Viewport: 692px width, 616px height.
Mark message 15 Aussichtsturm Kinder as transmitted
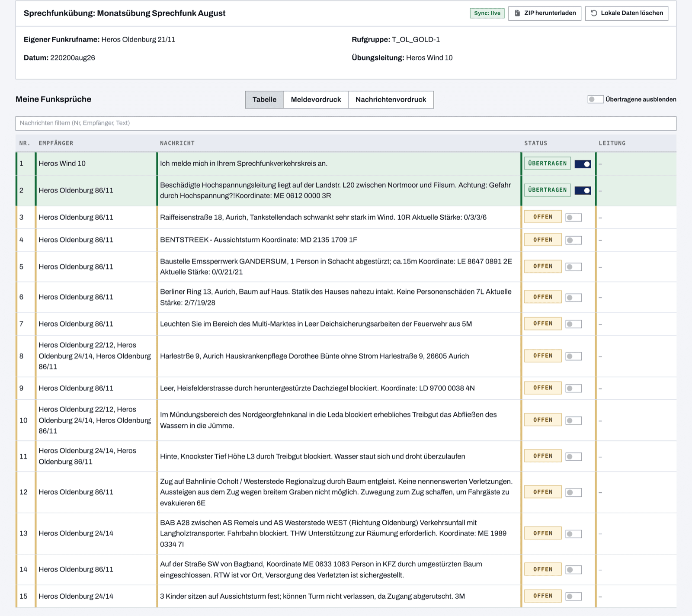coord(573,597)
